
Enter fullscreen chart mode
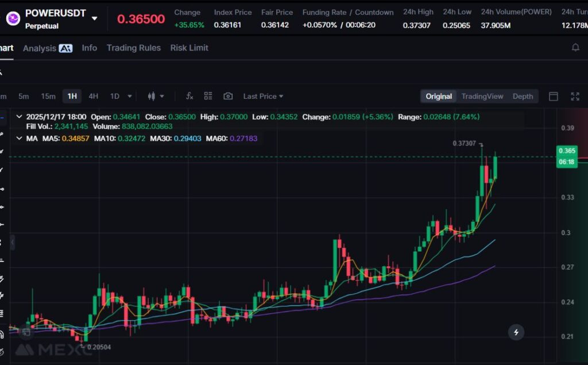tap(575, 97)
